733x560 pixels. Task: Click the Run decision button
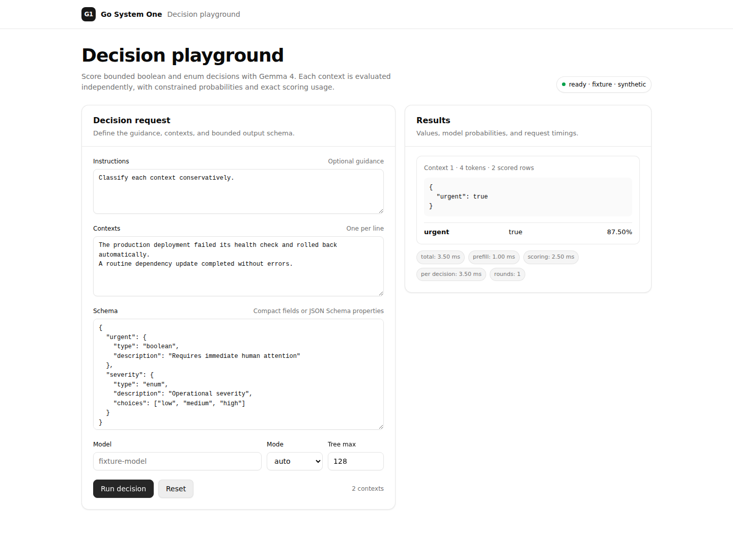[x=123, y=489]
